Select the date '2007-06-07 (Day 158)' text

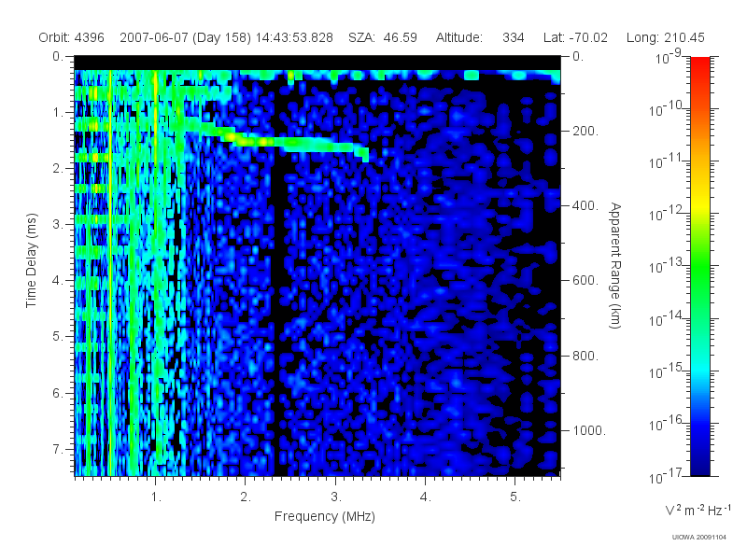pyautogui.click(x=185, y=37)
